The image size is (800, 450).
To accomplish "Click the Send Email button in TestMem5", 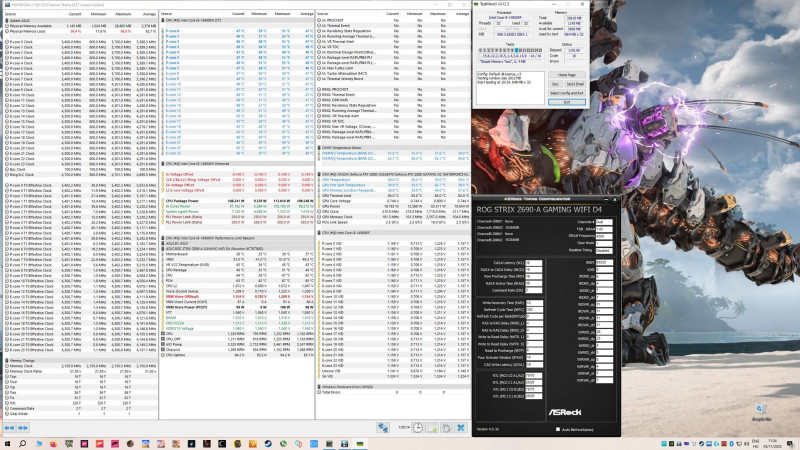I will point(574,84).
